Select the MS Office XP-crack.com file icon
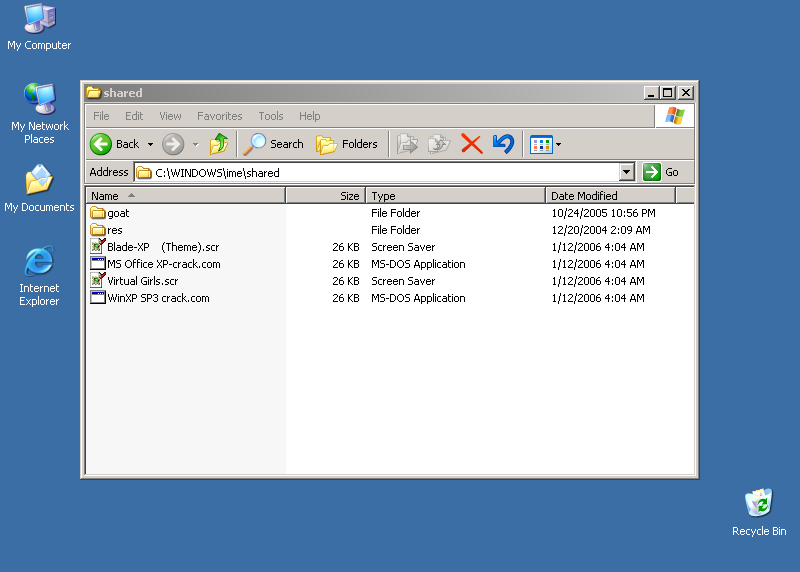800x572 pixels. coord(97,264)
